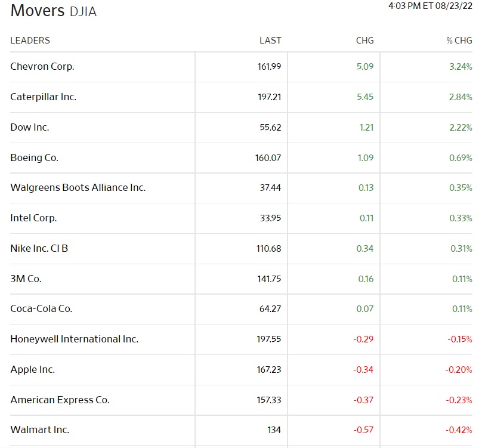Select Caterpillar last price 197.21

pyautogui.click(x=269, y=97)
